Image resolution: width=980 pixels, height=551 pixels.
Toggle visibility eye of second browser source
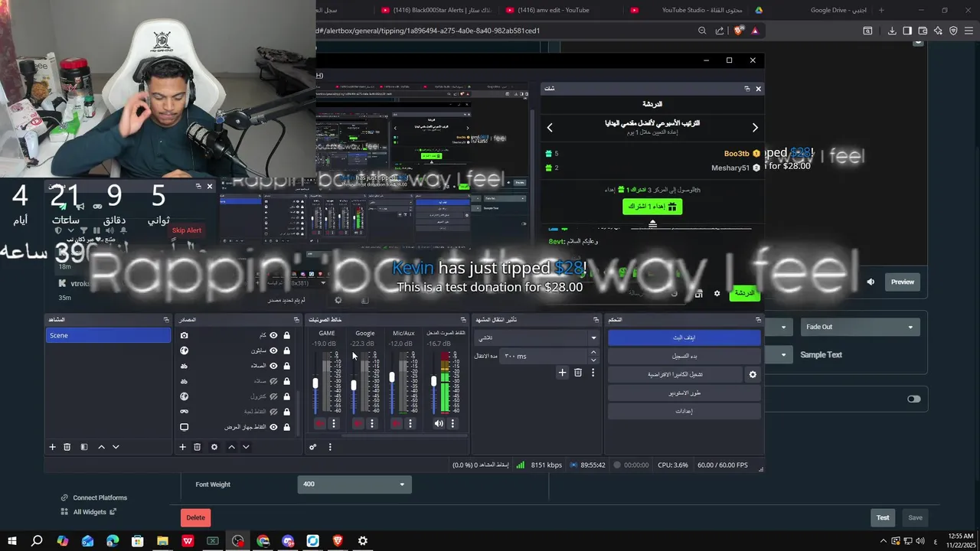coord(273,350)
